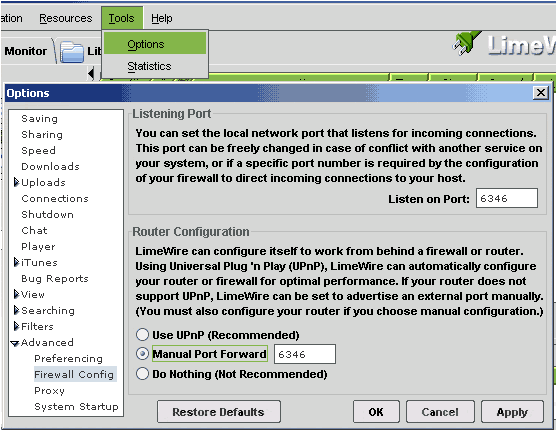Select Saving in options tree
The image size is (557, 431).
39,119
